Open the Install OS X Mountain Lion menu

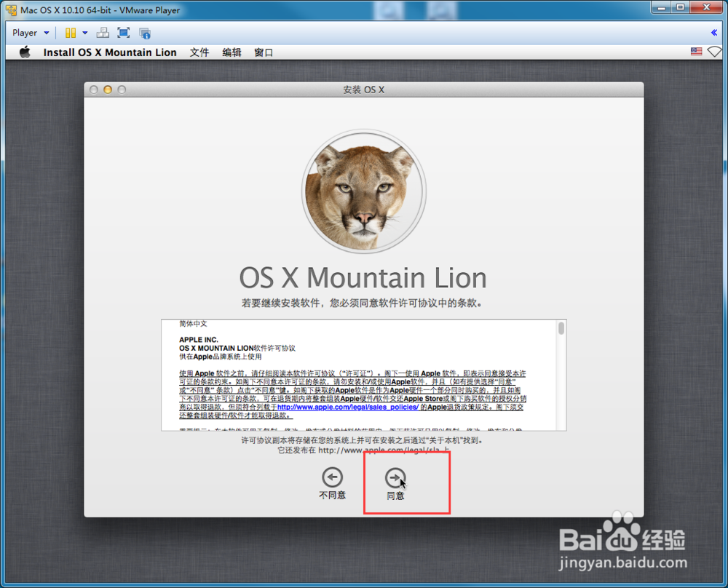(110, 52)
